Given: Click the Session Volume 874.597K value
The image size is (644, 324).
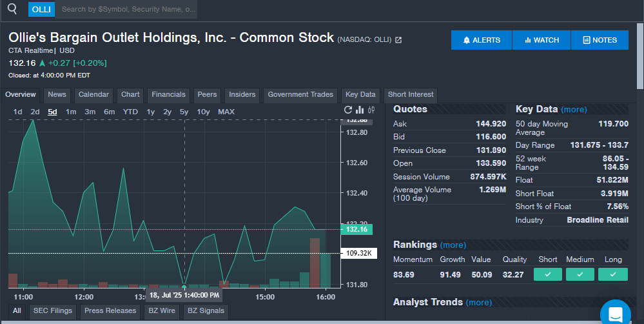Looking at the screenshot, I should coord(489,177).
